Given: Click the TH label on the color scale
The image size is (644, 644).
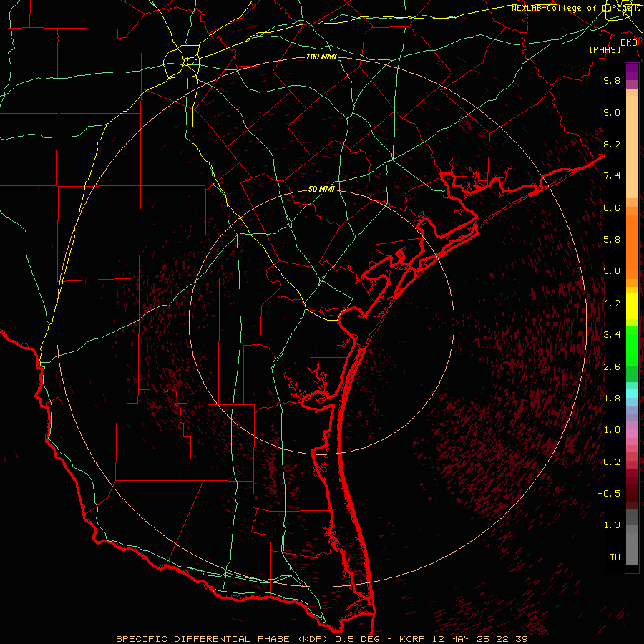Looking at the screenshot, I should 615,557.
